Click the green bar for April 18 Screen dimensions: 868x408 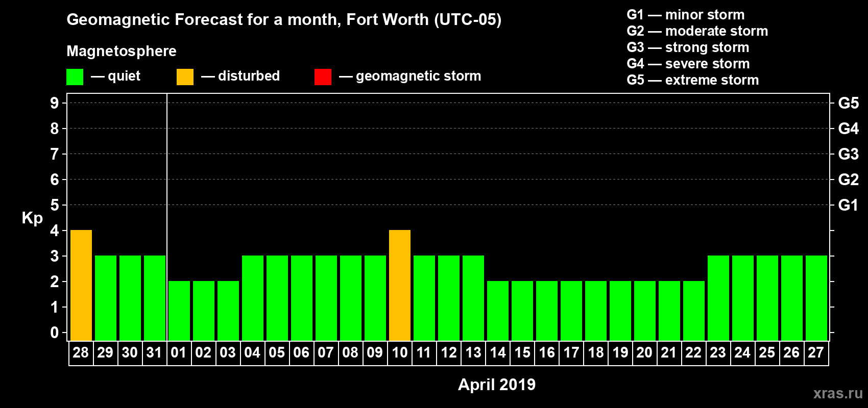pos(596,311)
